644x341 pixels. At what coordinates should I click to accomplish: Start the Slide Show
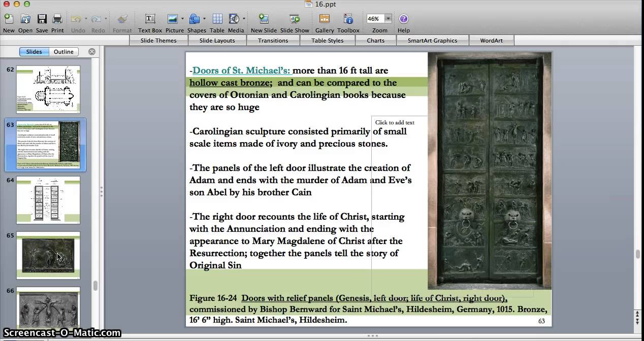pos(295,19)
